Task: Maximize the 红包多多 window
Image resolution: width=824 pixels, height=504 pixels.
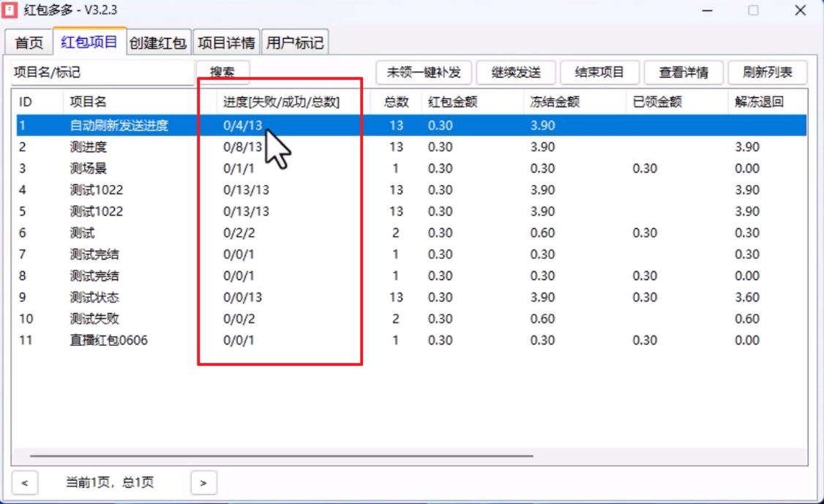Action: 753,10
